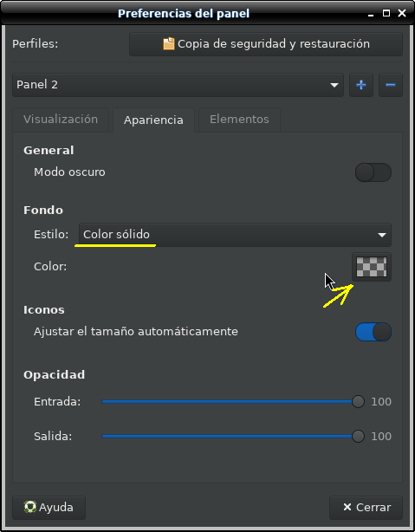Image resolution: width=415 pixels, height=532 pixels.
Task: Expand the Estilo Color sólido dropdown
Action: [235, 235]
